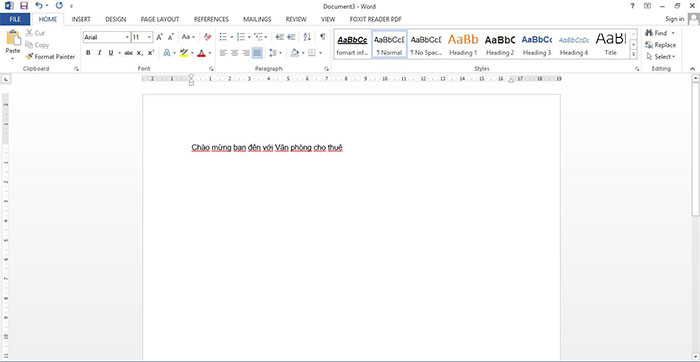This screenshot has width=700, height=362.
Task: Open the Clipboard pane launcher
Action: 76,69
